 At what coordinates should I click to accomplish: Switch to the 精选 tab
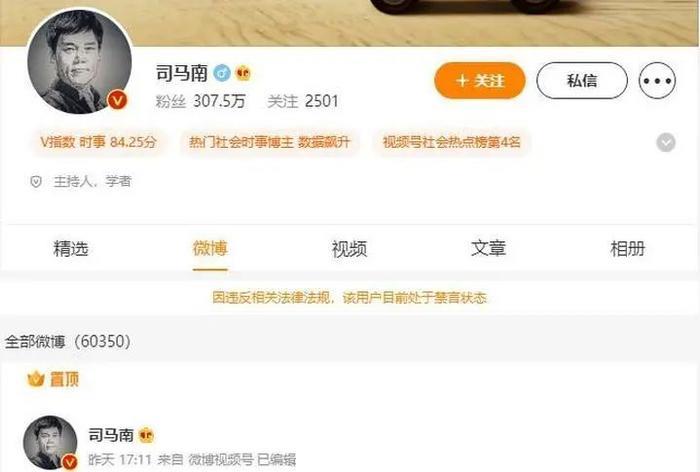71,248
